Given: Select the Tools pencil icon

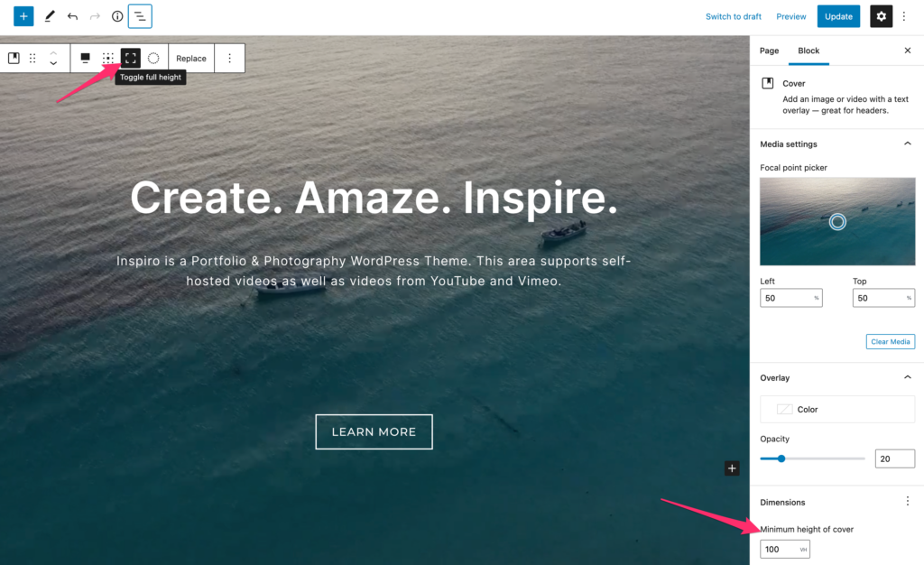Looking at the screenshot, I should coord(50,16).
